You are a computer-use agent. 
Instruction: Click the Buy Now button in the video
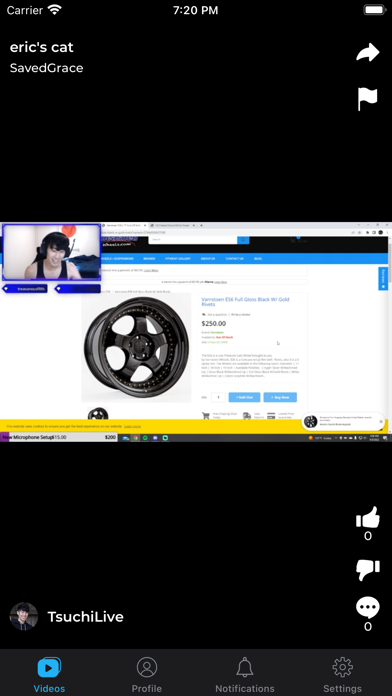tap(280, 397)
